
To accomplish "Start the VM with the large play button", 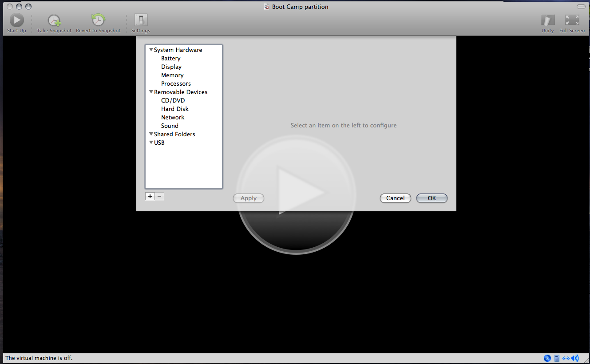I will coord(296,194).
